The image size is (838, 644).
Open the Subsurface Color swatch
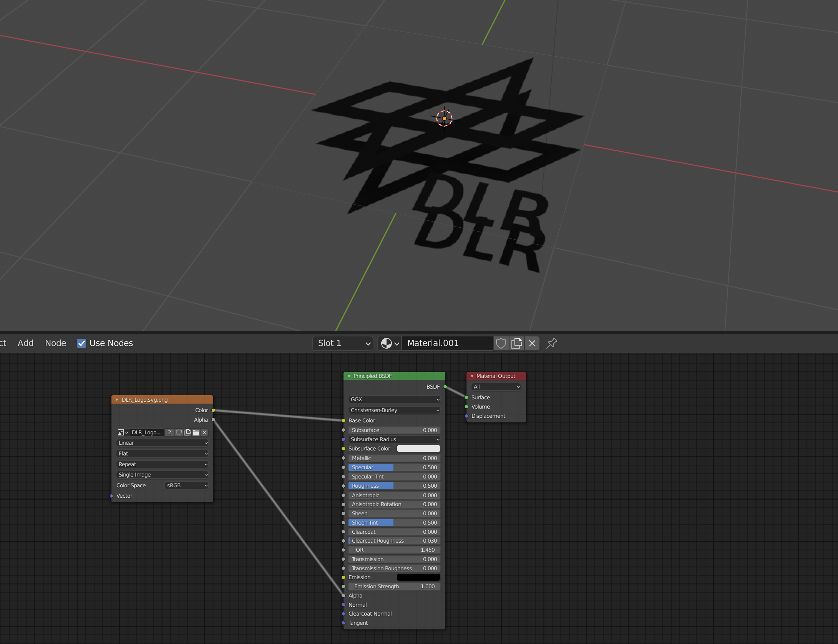point(418,449)
